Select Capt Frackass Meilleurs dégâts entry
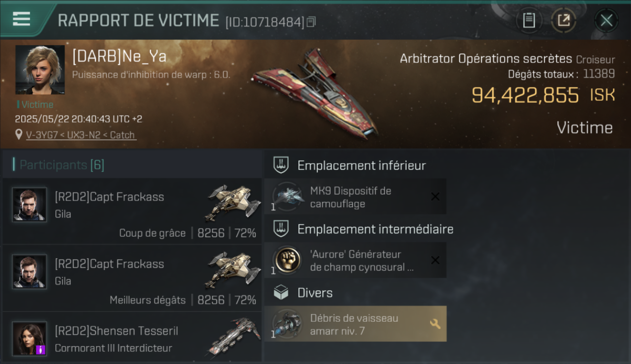The height and width of the screenshot is (364, 631). pyautogui.click(x=132, y=278)
